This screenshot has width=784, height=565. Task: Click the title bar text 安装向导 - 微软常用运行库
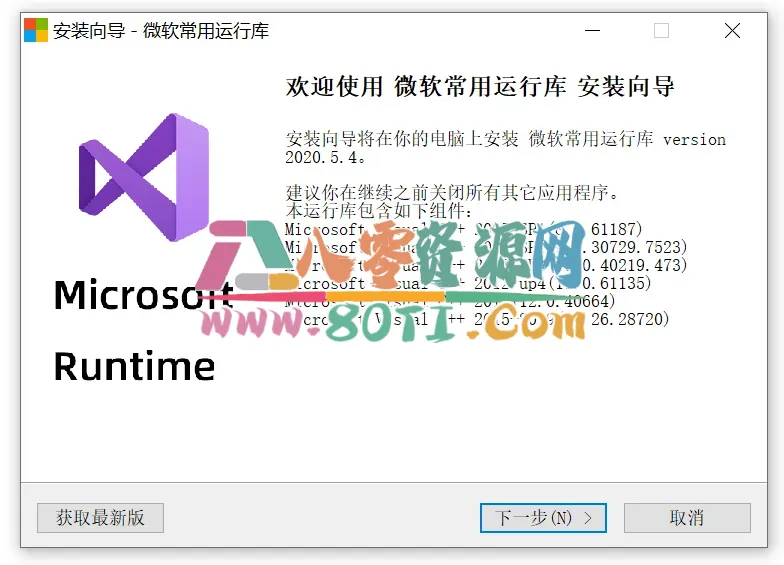tap(161, 30)
